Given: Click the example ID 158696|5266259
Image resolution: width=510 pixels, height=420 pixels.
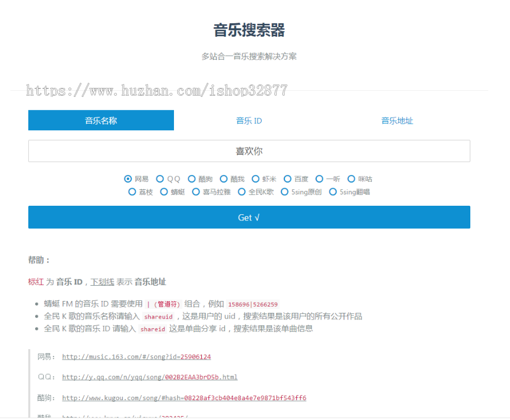Looking at the screenshot, I should (x=253, y=304).
